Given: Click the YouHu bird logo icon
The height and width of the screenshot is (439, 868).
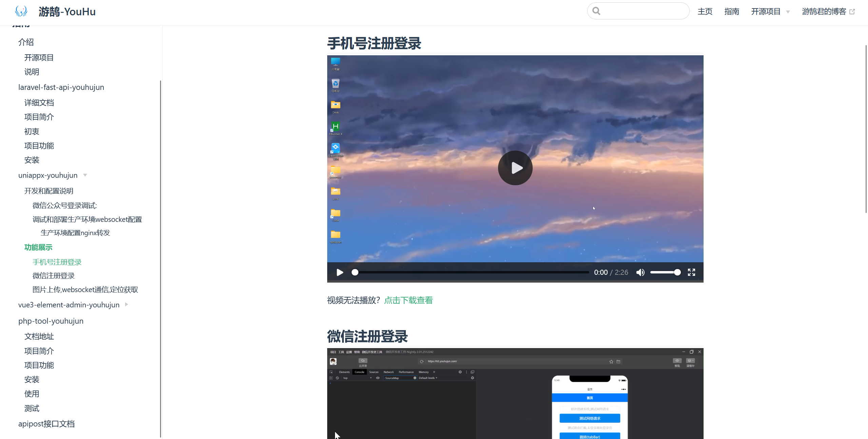Looking at the screenshot, I should click(21, 11).
